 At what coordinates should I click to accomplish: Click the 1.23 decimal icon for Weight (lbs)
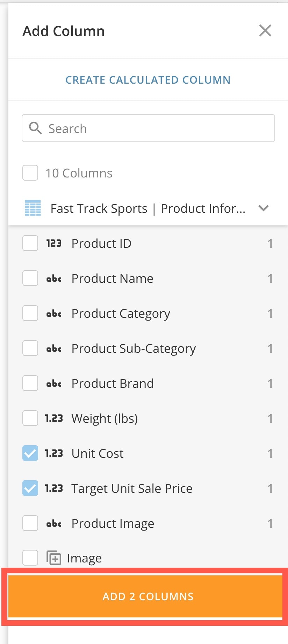pos(54,418)
